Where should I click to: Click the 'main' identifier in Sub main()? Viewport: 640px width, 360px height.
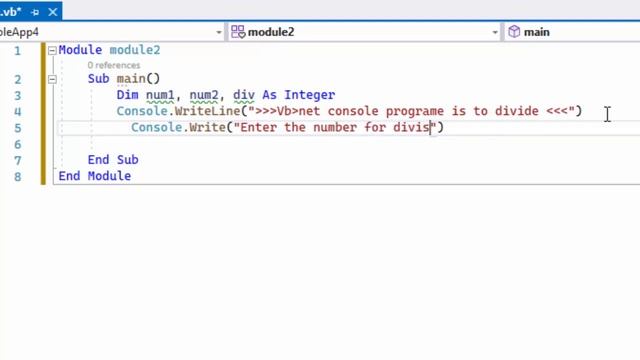coord(131,78)
